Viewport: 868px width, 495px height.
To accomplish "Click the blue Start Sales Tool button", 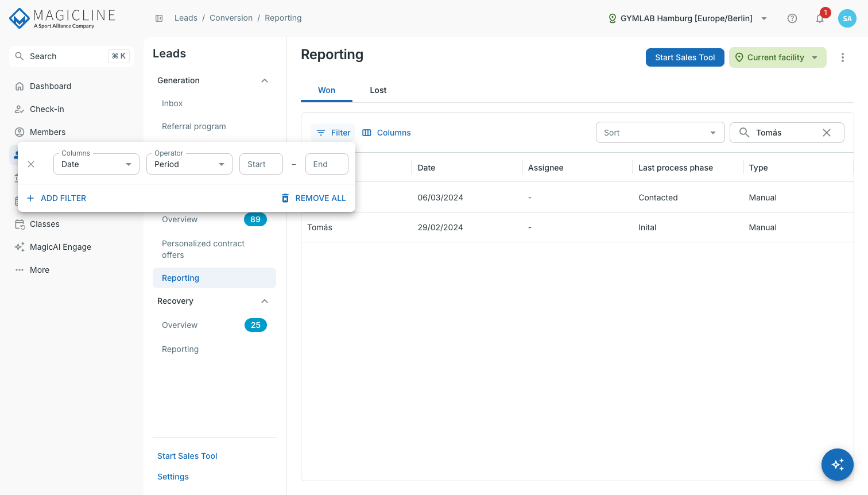I will click(x=685, y=57).
